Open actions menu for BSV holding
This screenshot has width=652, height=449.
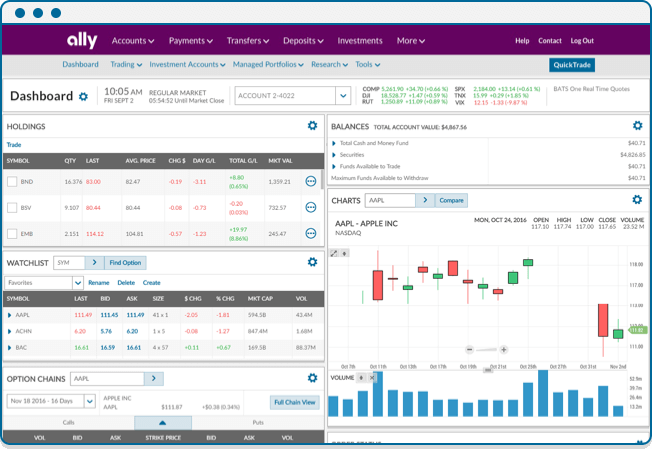coord(311,207)
